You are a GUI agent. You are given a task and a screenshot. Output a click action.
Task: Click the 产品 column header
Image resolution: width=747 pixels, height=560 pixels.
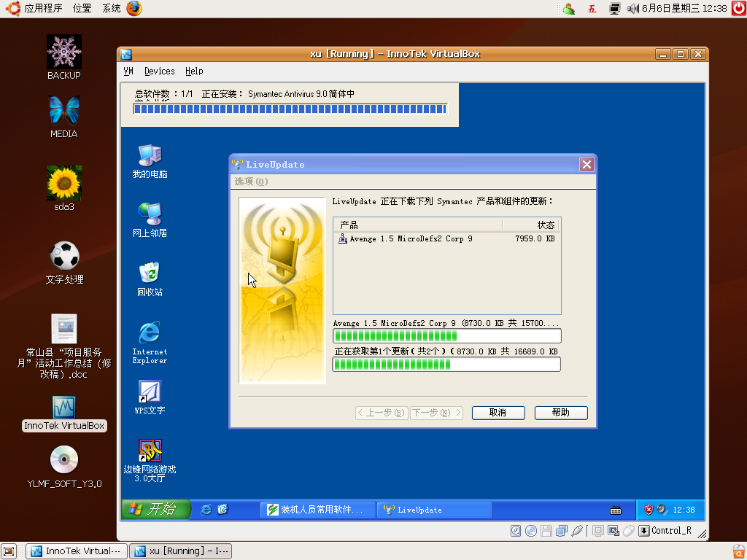pos(418,225)
